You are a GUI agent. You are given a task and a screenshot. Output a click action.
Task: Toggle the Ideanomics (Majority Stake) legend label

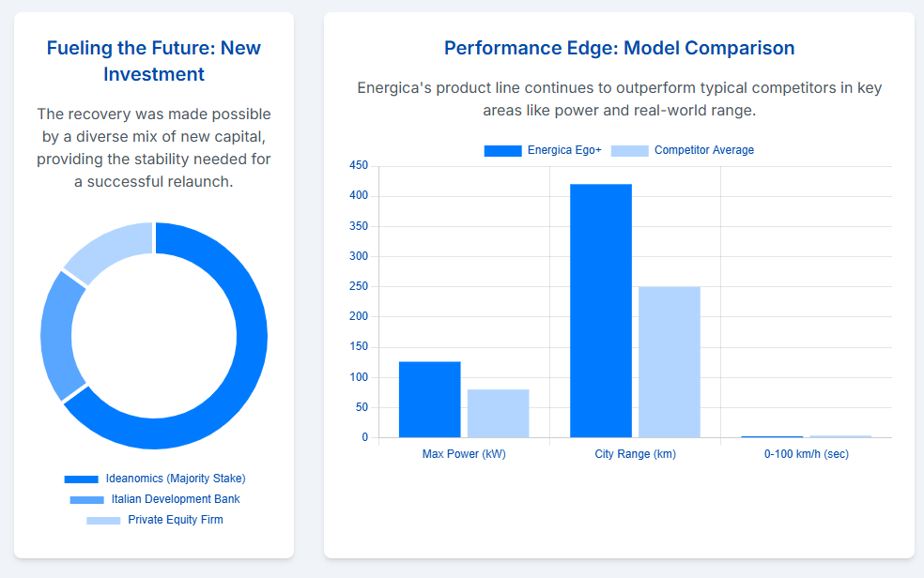[x=176, y=479]
